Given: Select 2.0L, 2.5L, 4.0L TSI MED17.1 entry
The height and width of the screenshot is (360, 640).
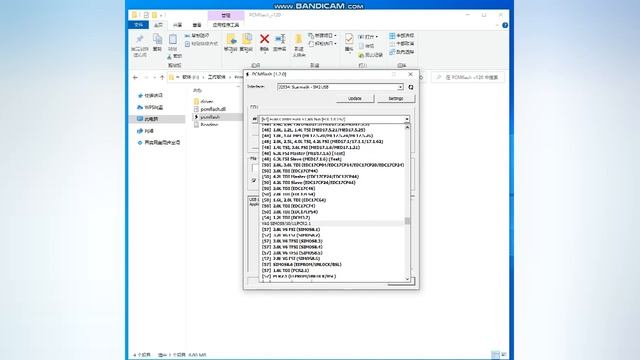Looking at the screenshot, I should point(322,142).
